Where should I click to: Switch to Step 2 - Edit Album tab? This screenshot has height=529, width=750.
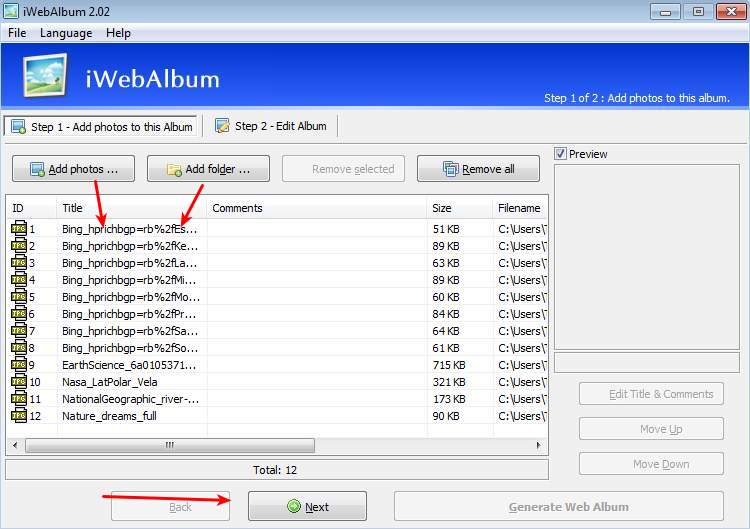pyautogui.click(x=272, y=126)
